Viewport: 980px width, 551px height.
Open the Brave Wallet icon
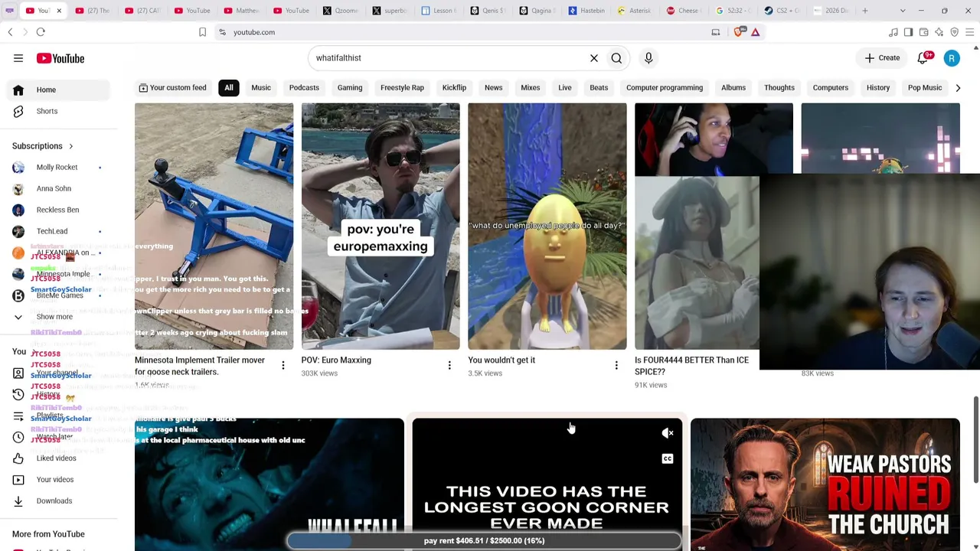[x=924, y=32]
